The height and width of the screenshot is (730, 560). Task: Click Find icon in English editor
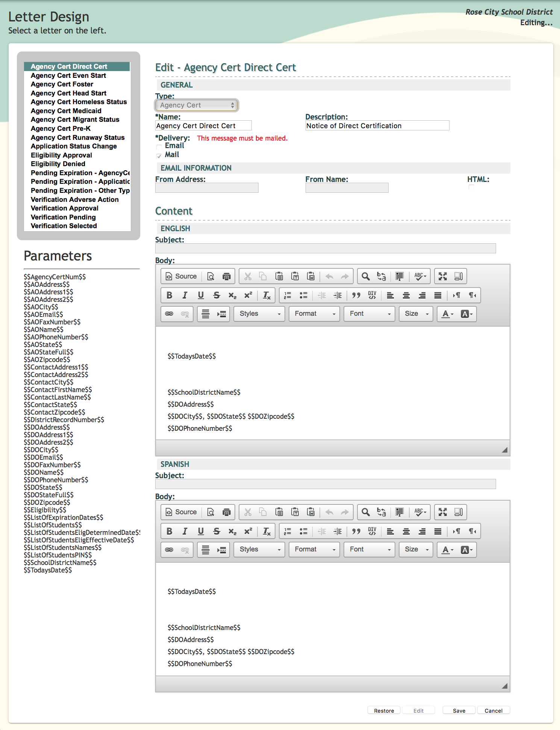pyautogui.click(x=365, y=276)
